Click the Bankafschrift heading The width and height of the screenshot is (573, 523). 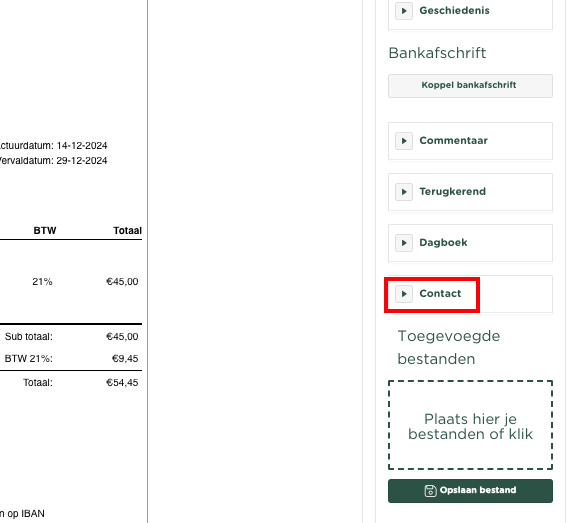[437, 53]
